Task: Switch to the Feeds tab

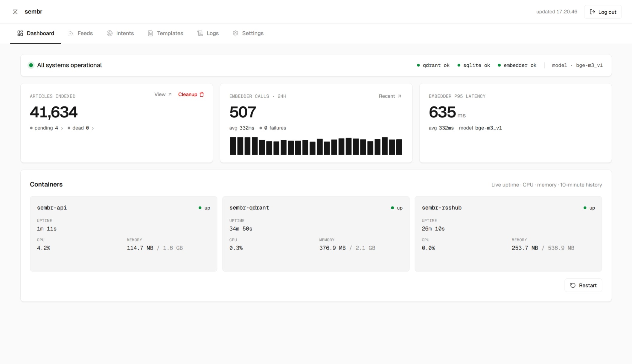Action: (x=80, y=33)
